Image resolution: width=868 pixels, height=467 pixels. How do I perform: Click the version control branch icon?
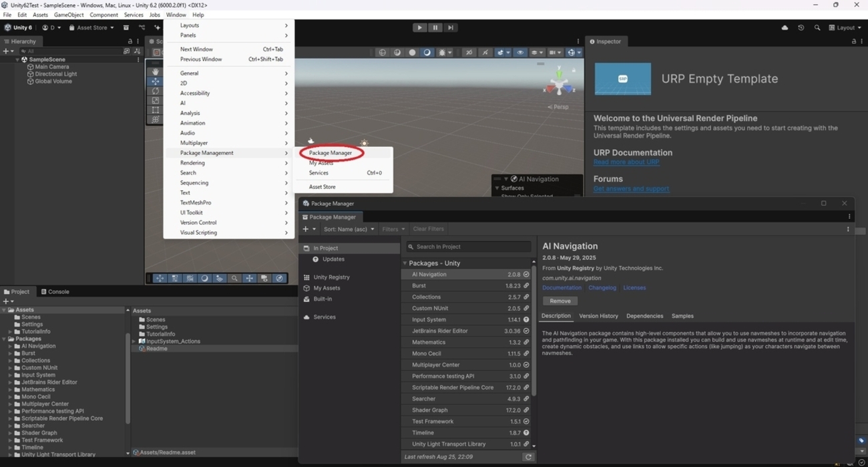coord(142,27)
